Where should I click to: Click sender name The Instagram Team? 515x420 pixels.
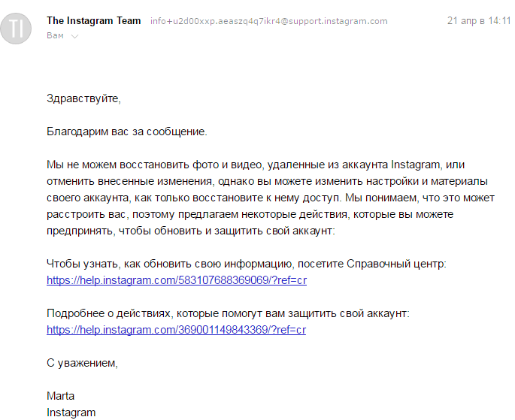(94, 21)
